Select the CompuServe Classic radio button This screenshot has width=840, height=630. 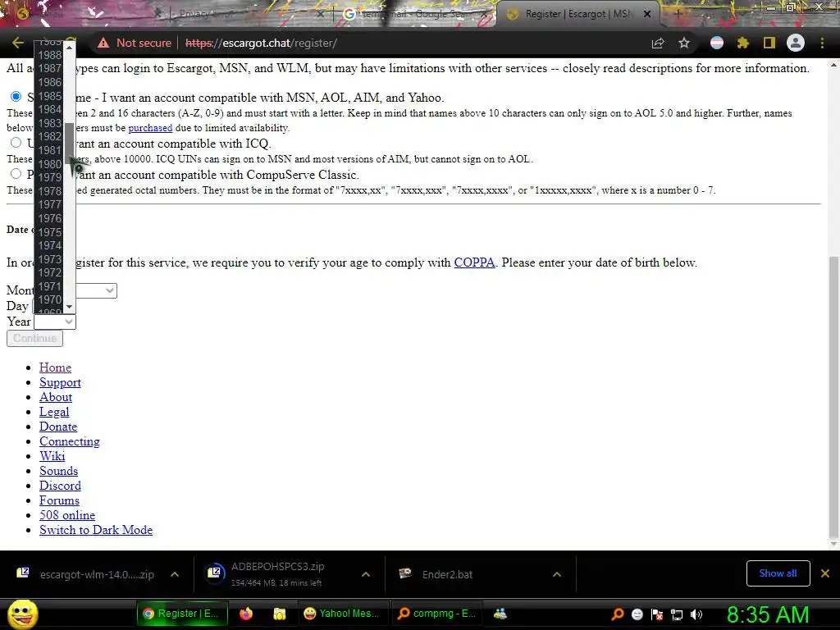(x=16, y=174)
